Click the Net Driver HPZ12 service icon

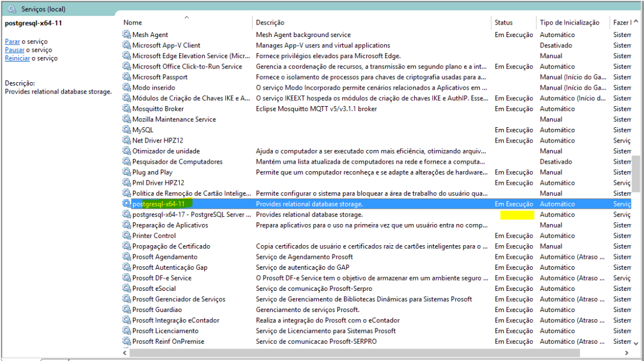[x=127, y=140]
